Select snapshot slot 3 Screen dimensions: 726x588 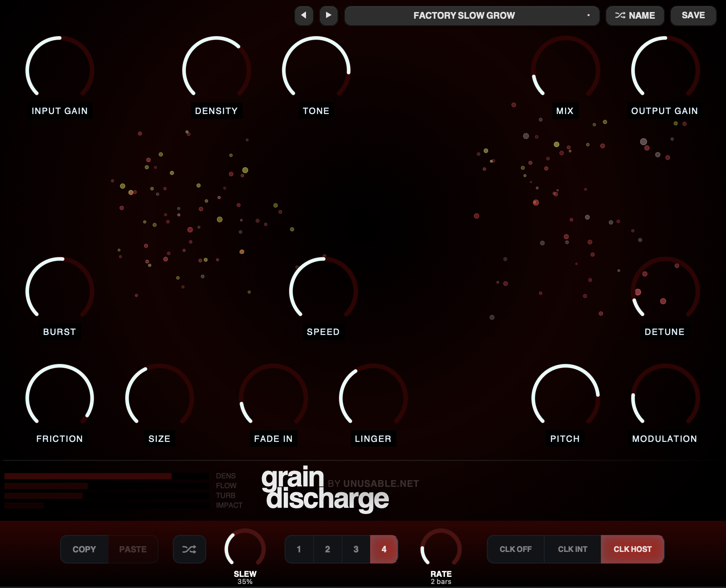point(356,549)
